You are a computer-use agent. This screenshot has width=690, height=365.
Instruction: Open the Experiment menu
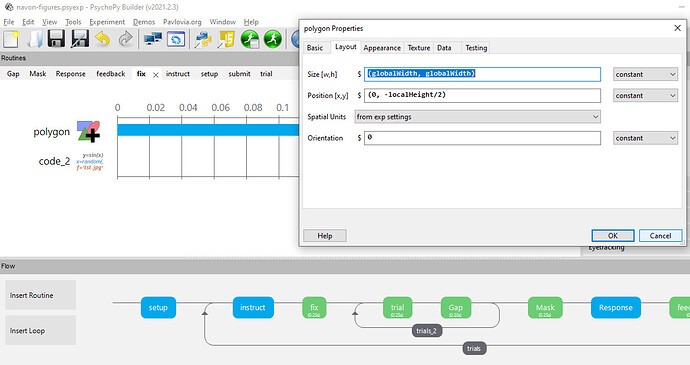click(x=107, y=22)
